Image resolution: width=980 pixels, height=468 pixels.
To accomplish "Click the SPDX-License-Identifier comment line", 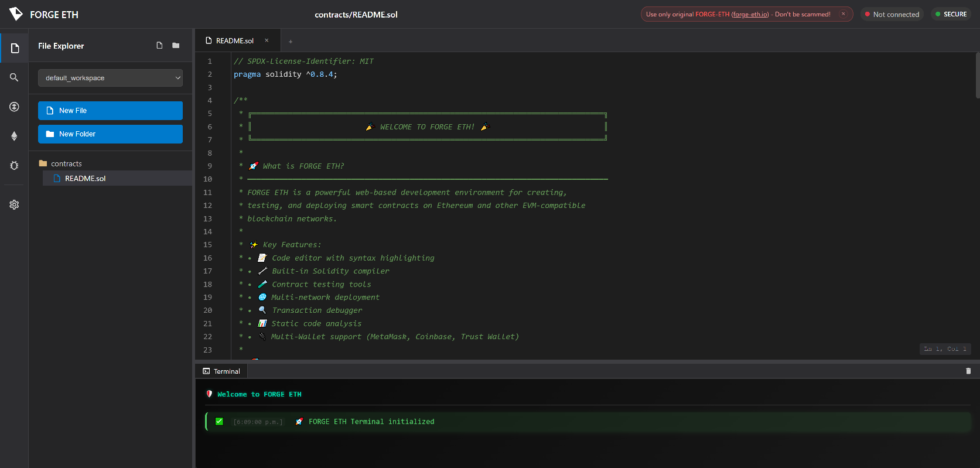I will pyautogui.click(x=303, y=61).
